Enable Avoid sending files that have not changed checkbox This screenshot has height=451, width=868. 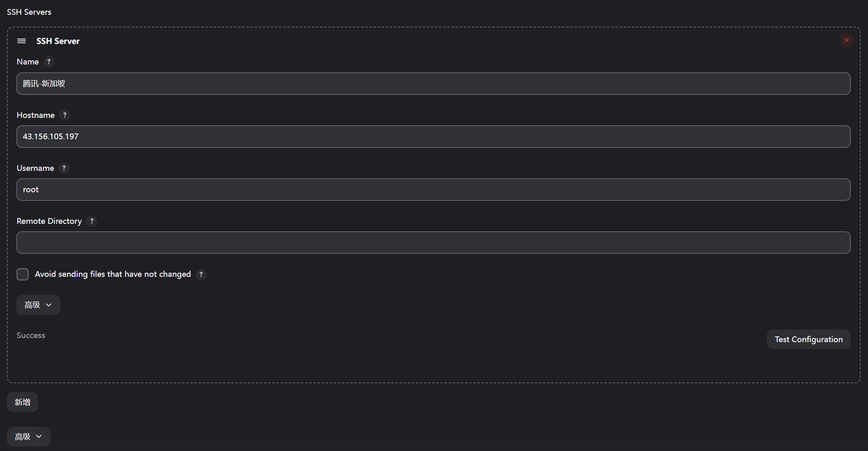(23, 274)
